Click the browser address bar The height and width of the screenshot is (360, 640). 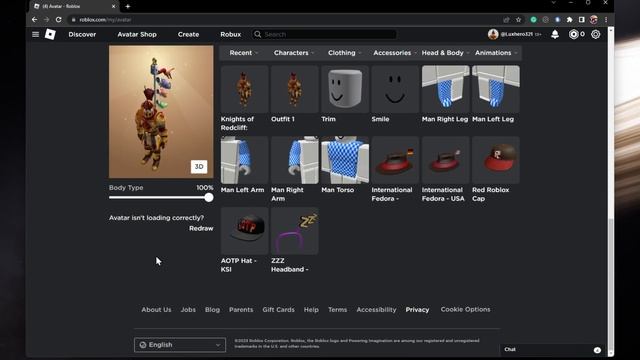pos(286,20)
